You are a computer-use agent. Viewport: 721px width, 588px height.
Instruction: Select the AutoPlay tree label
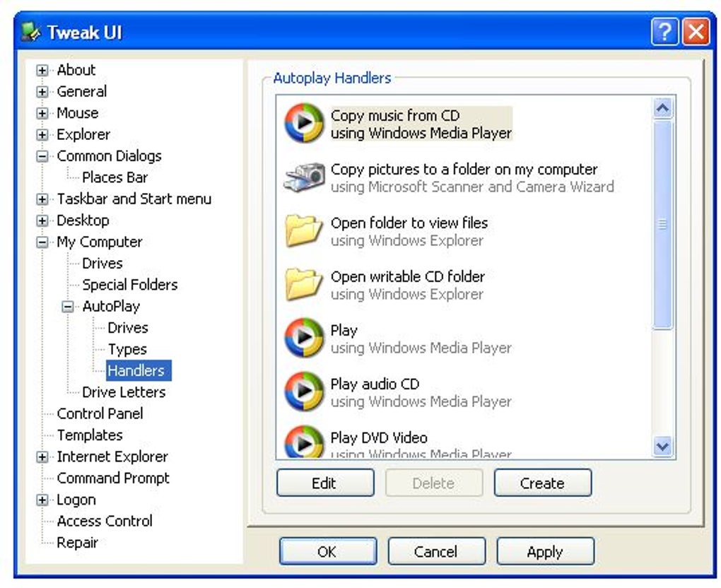coord(111,306)
